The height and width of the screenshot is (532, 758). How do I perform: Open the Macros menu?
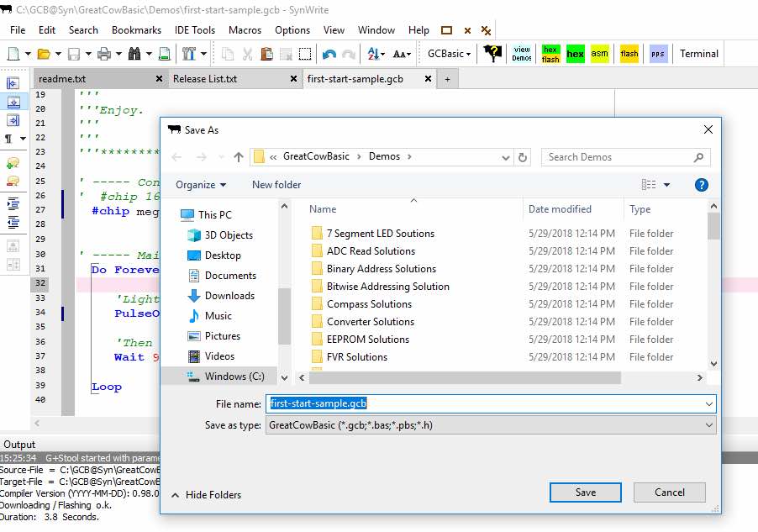coord(245,30)
